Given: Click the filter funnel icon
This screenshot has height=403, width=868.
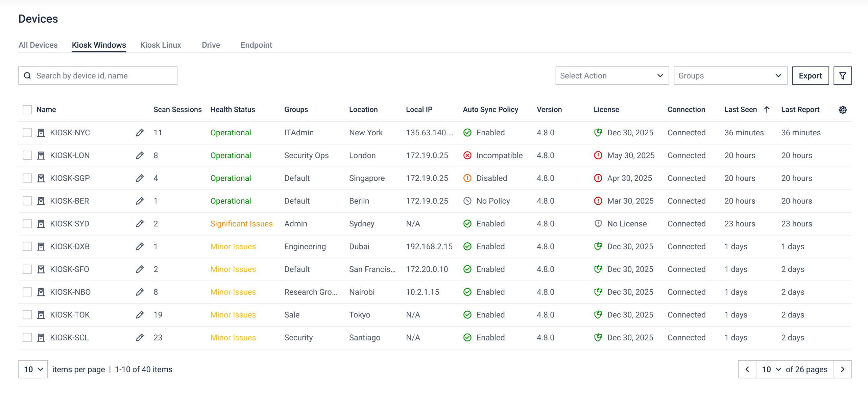Looking at the screenshot, I should click(x=842, y=76).
